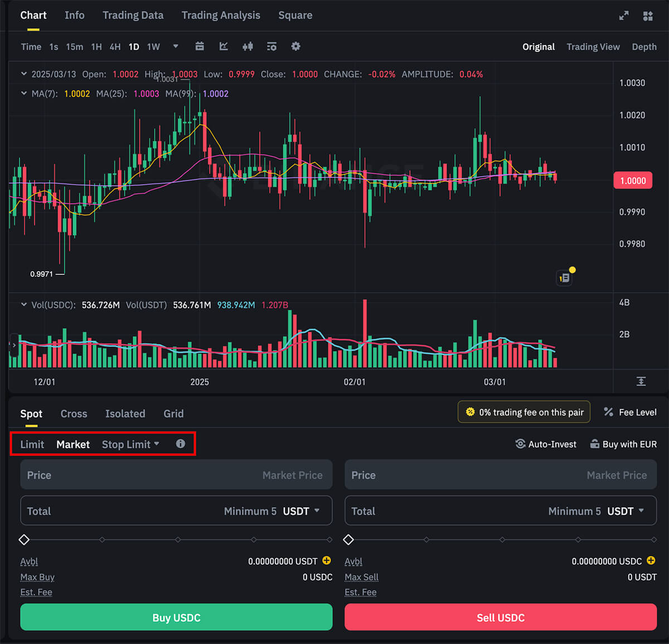
Task: Click the order type info icon
Action: pyautogui.click(x=180, y=444)
